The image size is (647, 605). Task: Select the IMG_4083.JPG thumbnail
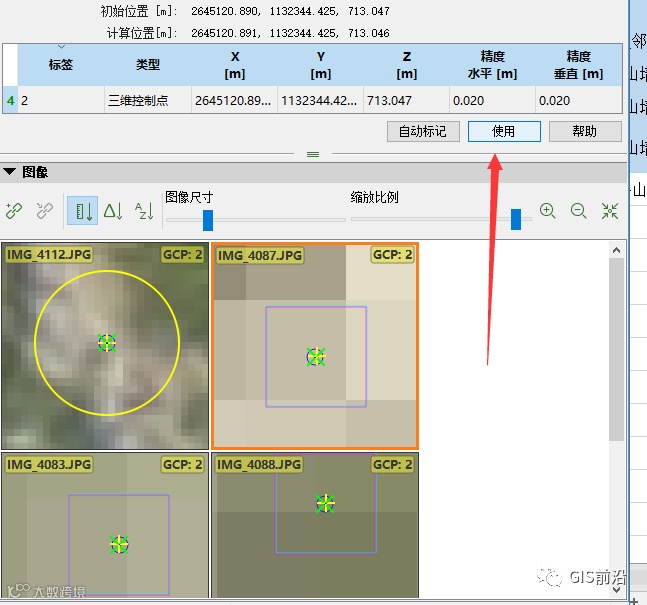tap(105, 525)
